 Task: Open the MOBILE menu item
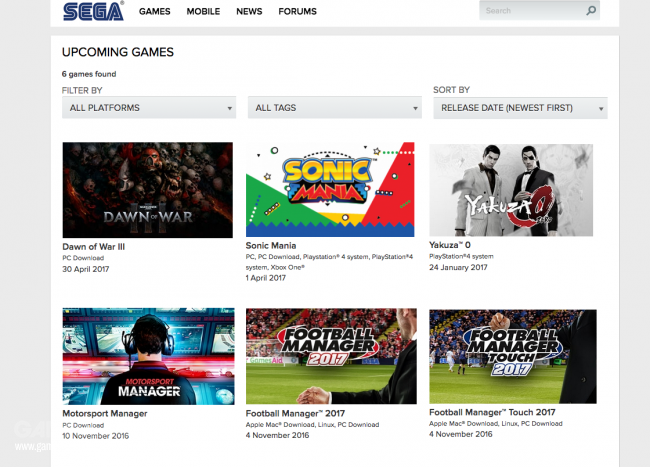click(x=203, y=12)
